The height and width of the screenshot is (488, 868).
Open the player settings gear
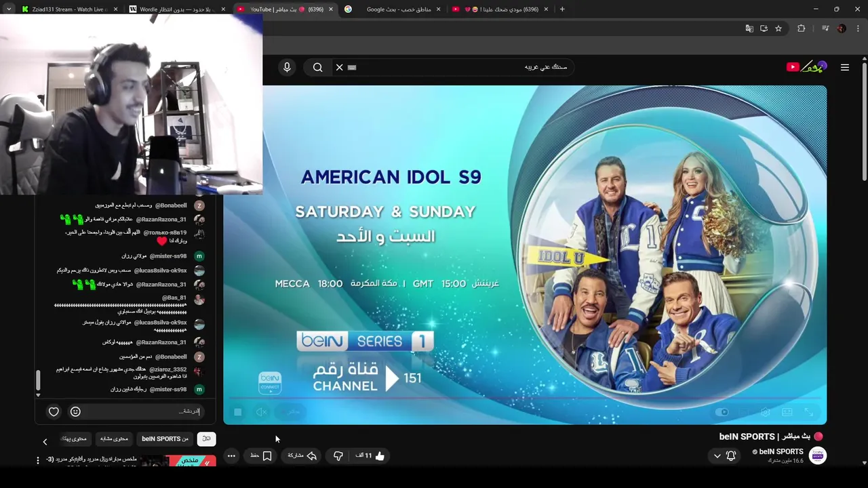[766, 411]
